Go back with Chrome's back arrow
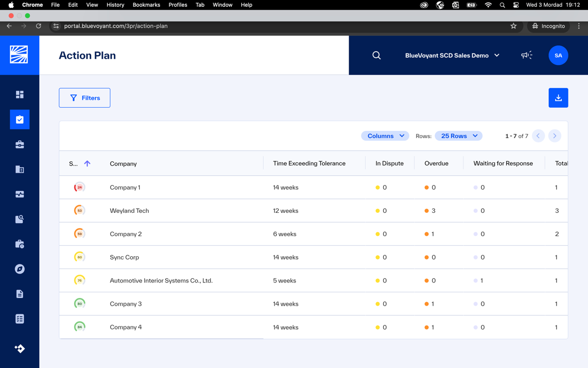Image resolution: width=588 pixels, height=368 pixels. [x=9, y=26]
